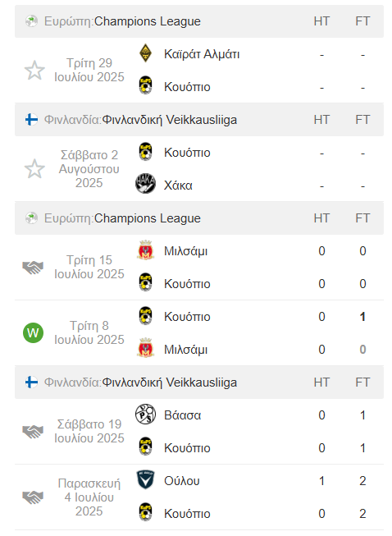Click the handshake icon for Βάασα match

coord(33,432)
